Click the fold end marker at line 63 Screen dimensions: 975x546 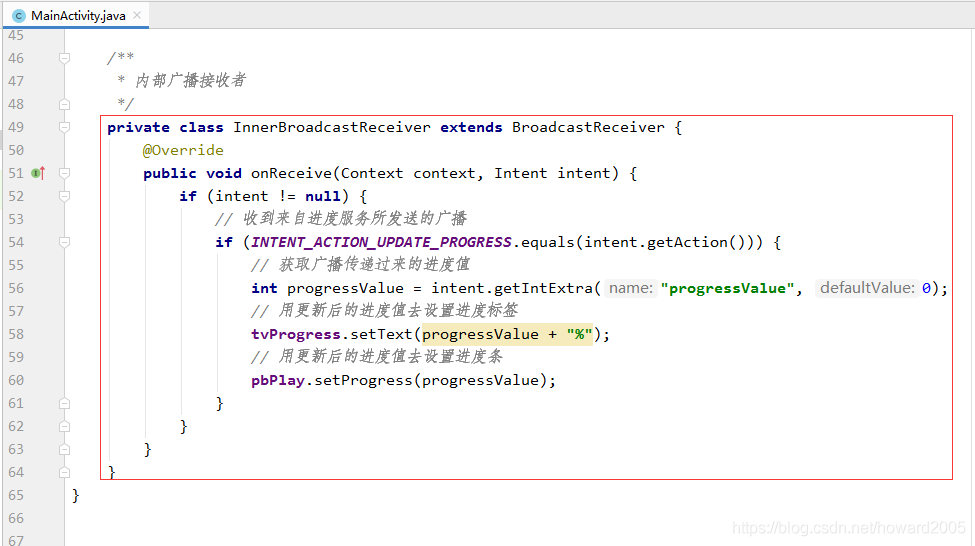[x=64, y=449]
